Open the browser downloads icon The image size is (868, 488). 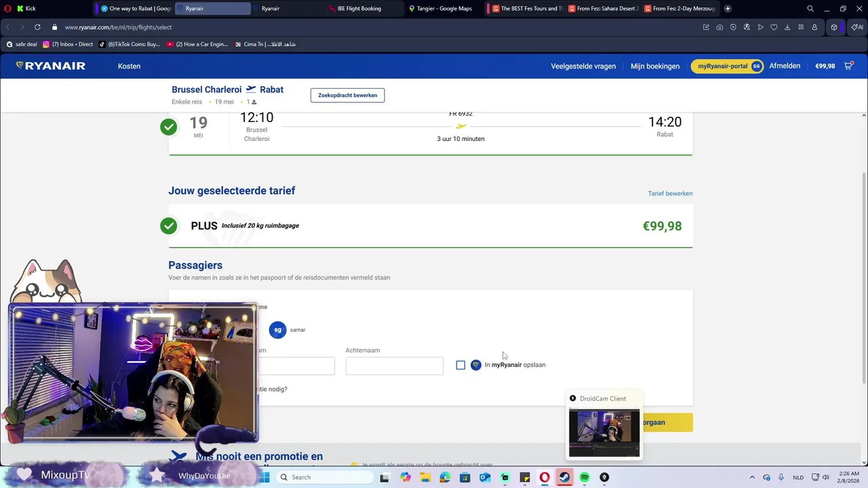pyautogui.click(x=787, y=27)
